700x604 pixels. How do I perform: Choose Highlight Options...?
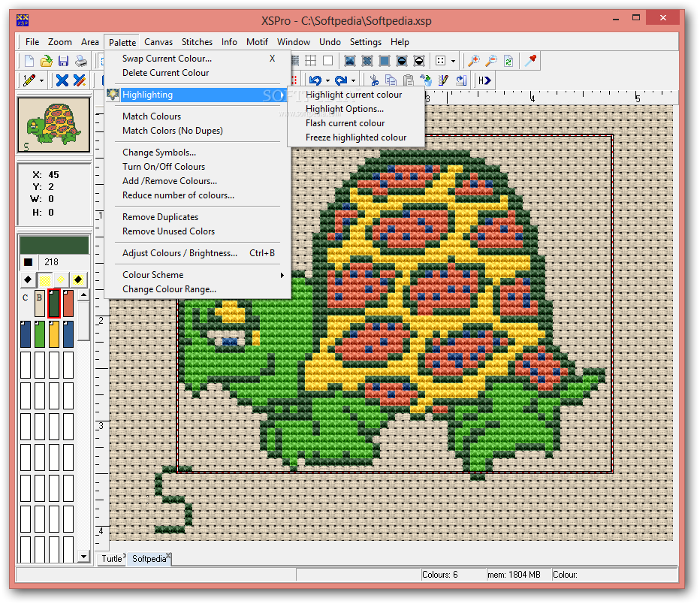point(345,109)
